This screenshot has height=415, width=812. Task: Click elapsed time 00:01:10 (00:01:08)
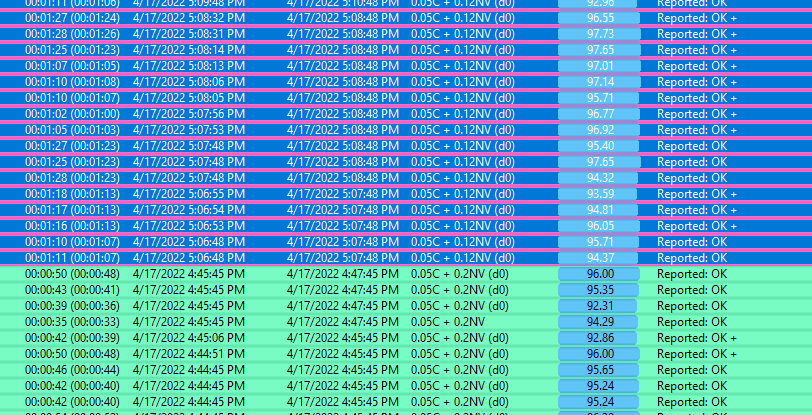(x=72, y=82)
